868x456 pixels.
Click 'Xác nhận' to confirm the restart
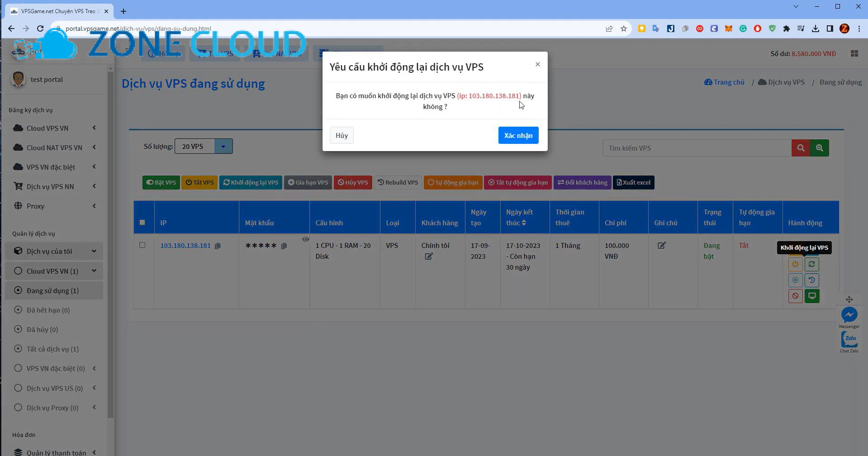click(517, 135)
